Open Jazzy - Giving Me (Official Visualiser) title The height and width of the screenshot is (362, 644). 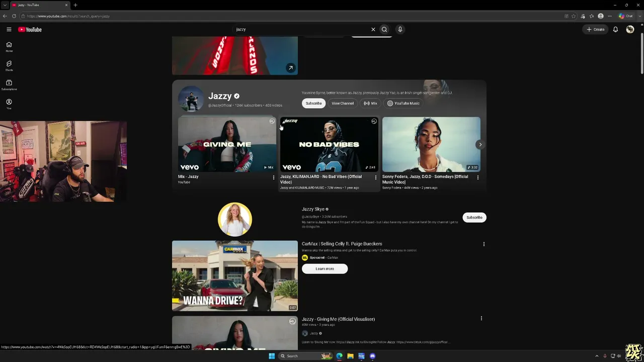pyautogui.click(x=338, y=319)
